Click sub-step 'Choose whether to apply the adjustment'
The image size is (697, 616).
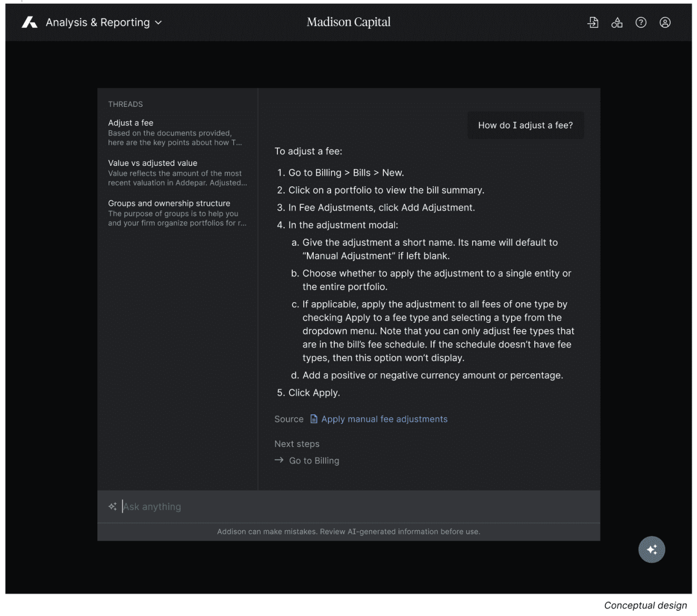pyautogui.click(x=436, y=280)
